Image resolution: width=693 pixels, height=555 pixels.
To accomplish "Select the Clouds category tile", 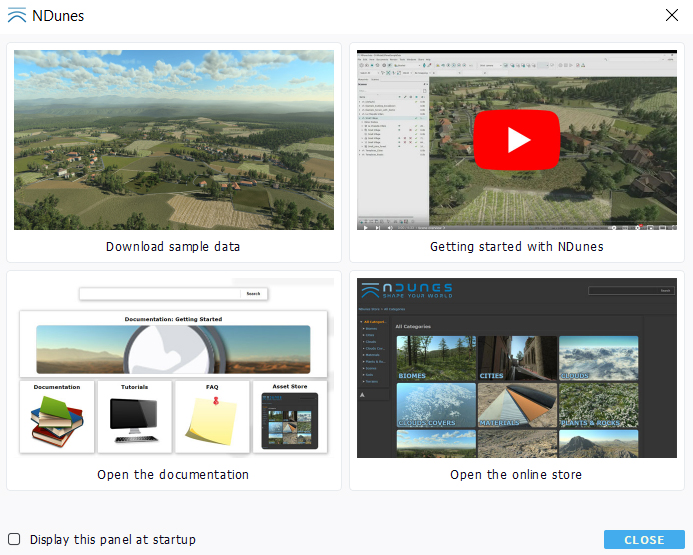I will coord(598,358).
